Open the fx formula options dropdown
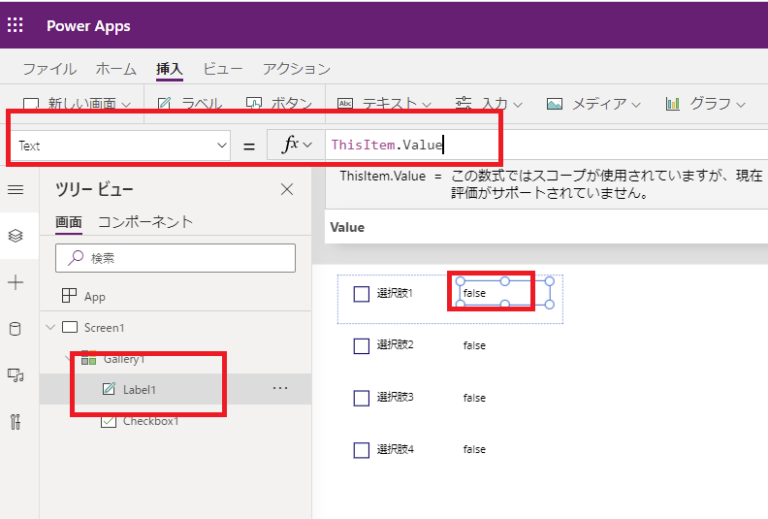 pyautogui.click(x=296, y=144)
